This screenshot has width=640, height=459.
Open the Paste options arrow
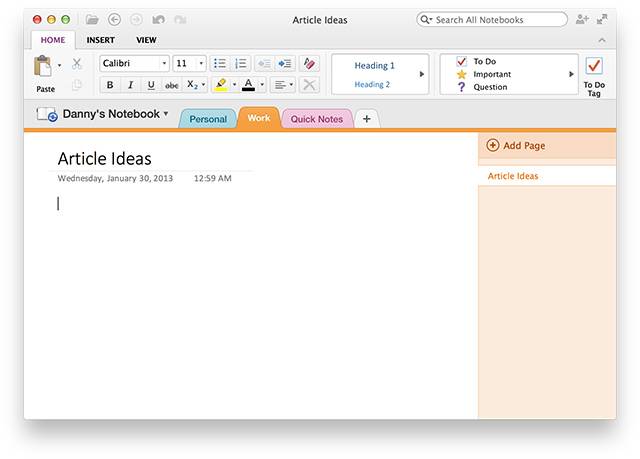[60, 65]
